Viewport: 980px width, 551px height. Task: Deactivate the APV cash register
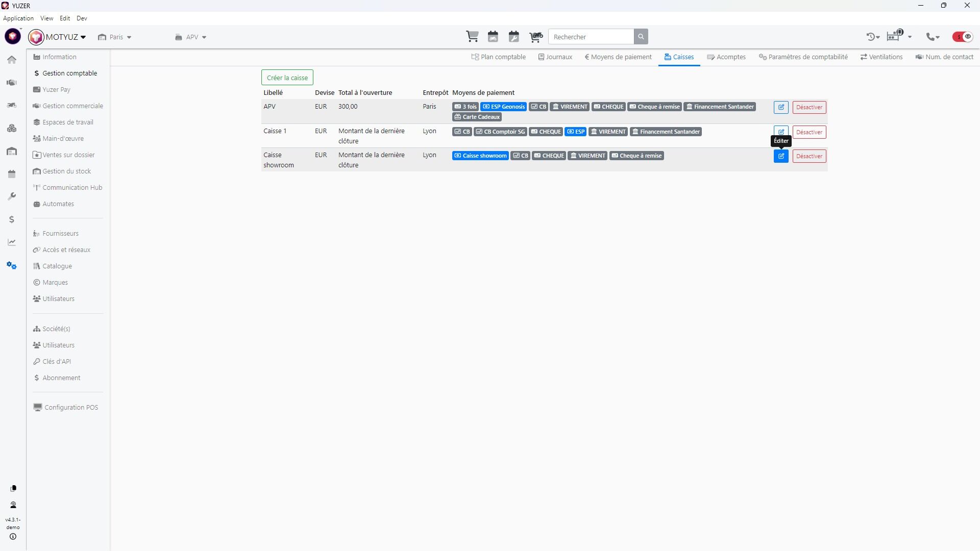(x=809, y=107)
